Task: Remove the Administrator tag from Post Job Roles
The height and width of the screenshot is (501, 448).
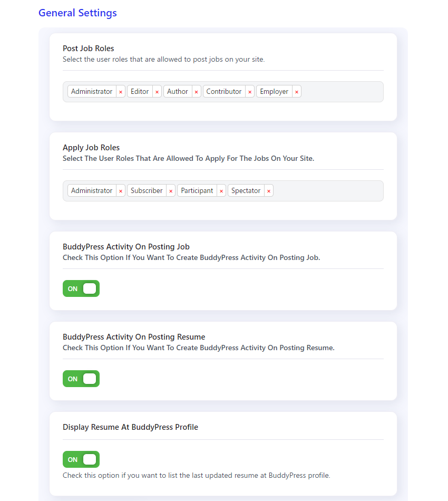Action: 121,92
